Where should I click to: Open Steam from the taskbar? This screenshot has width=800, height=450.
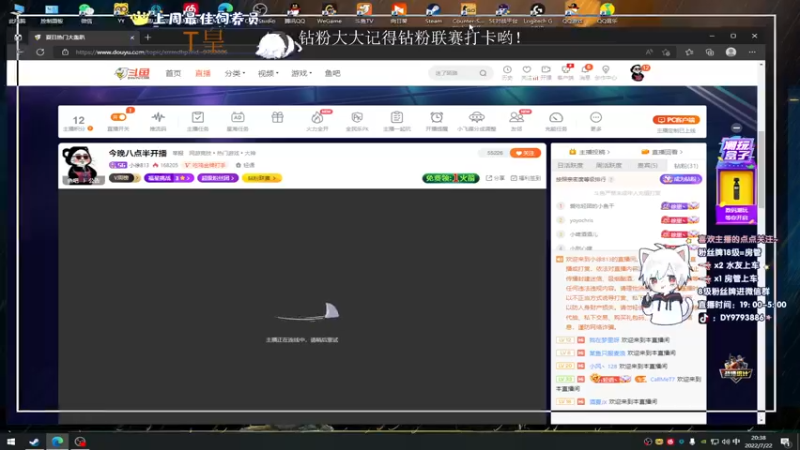(34, 441)
